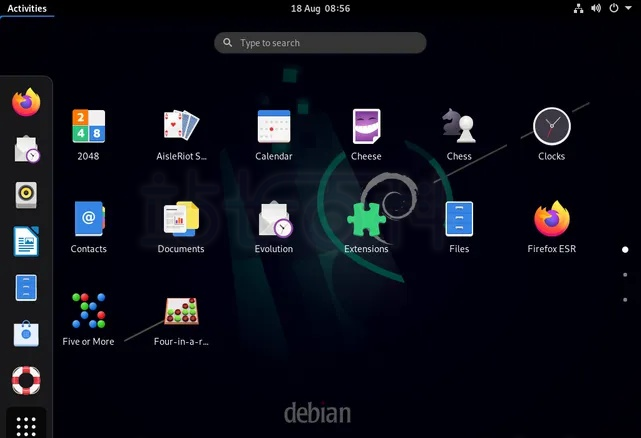Click the network status icon
This screenshot has height=438, width=641.
[x=578, y=8]
